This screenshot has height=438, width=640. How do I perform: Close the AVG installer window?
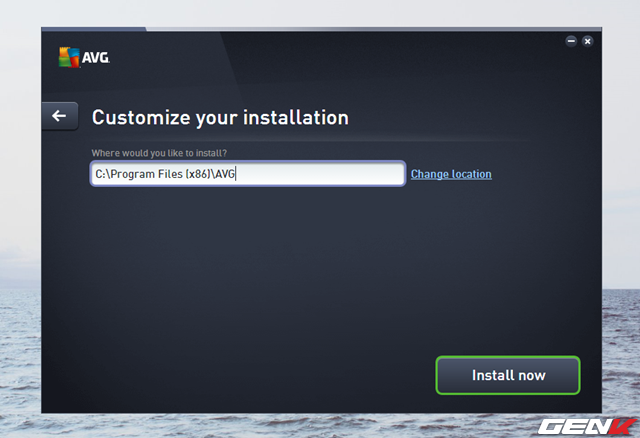tap(587, 41)
